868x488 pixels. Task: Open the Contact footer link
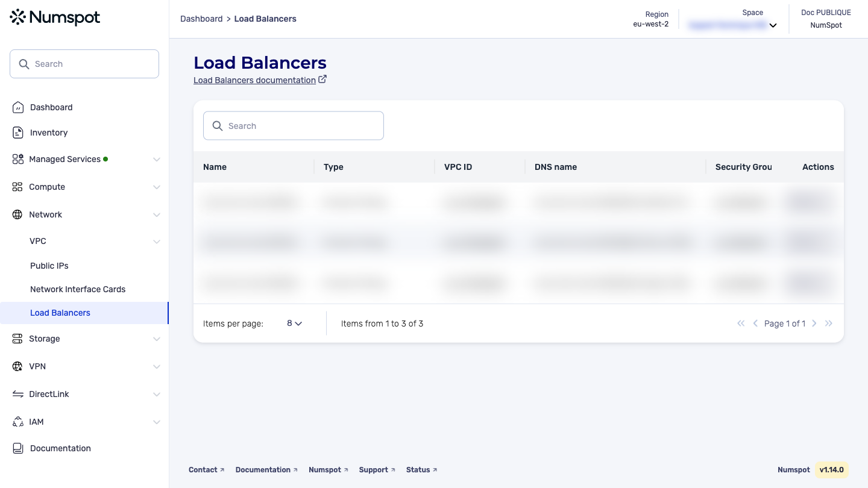tap(206, 470)
